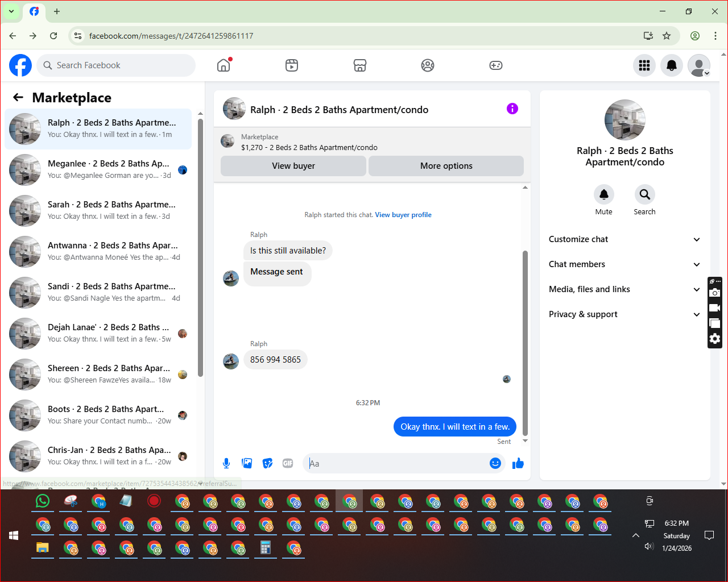Open the Windows notification center icon

[709, 535]
